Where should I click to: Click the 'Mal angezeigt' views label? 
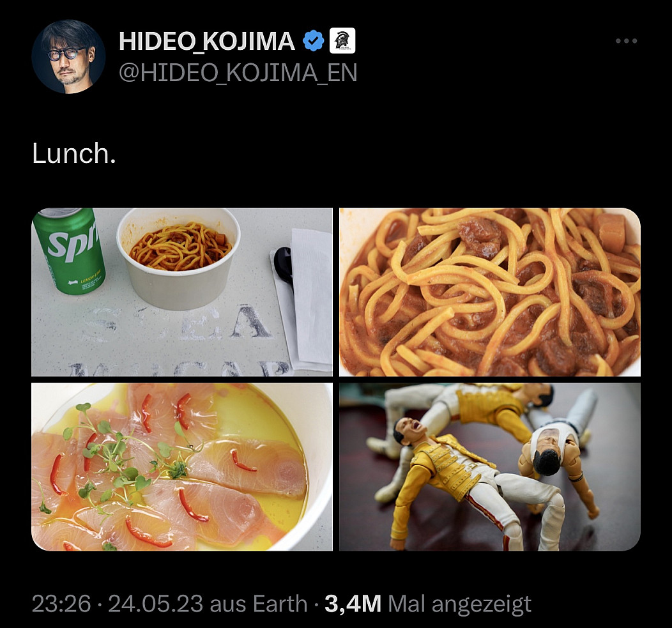pyautogui.click(x=459, y=604)
